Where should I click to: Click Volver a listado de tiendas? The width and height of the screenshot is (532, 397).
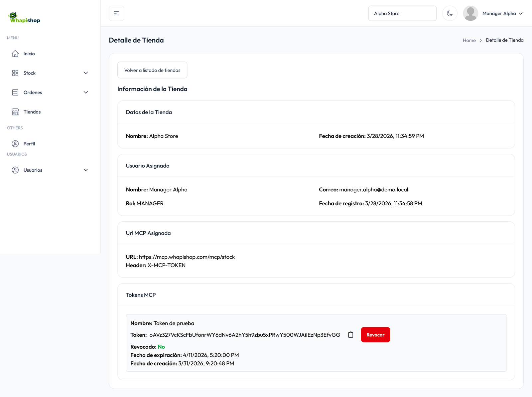[x=152, y=70]
